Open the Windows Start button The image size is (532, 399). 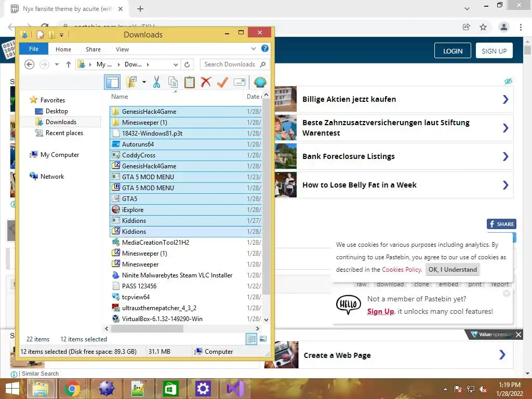(x=12, y=389)
